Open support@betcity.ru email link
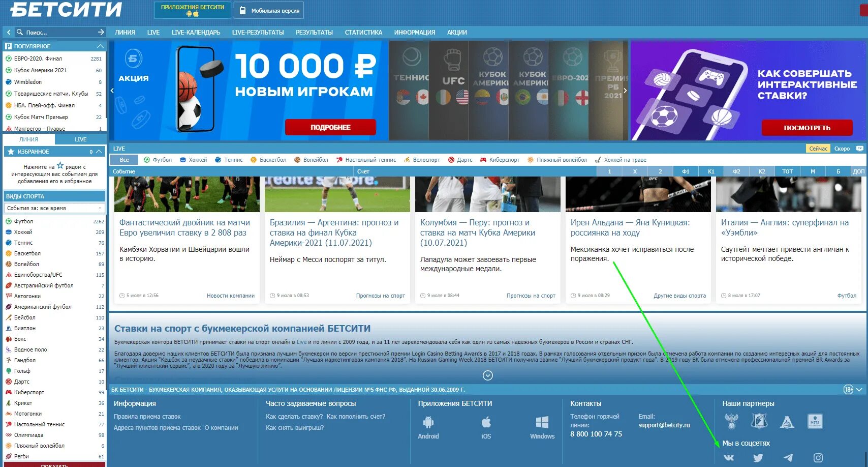 click(664, 425)
